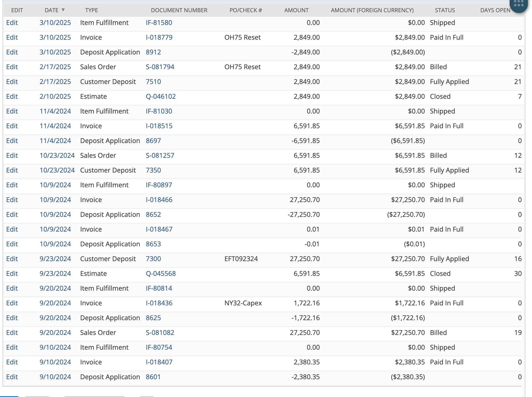Click the DAYS OPEN column header
Image resolution: width=532 pixels, height=397 pixels.
495,10
